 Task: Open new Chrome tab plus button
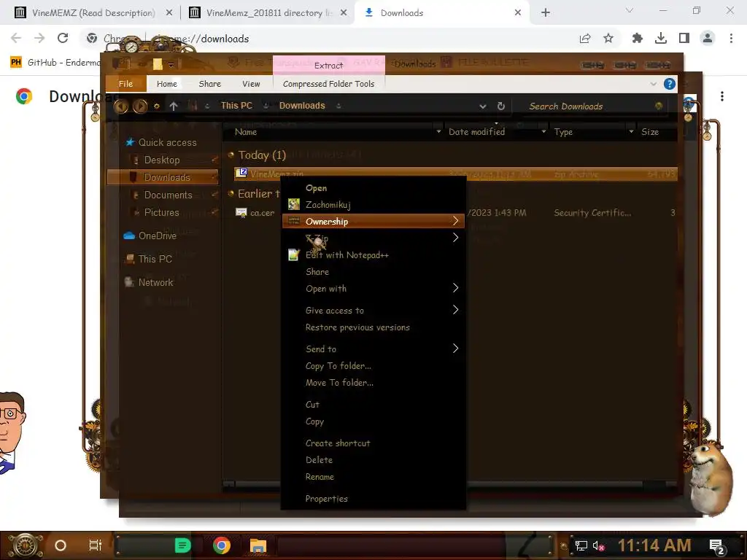546,12
